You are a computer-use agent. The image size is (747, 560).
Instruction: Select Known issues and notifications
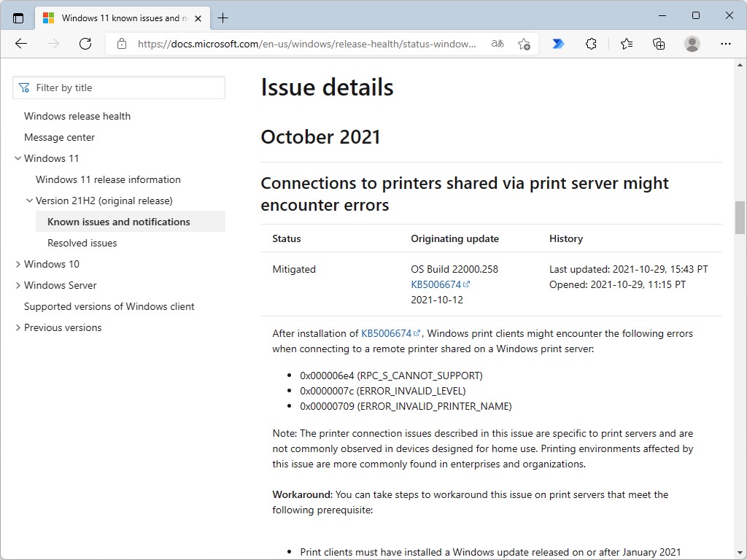tap(131, 222)
